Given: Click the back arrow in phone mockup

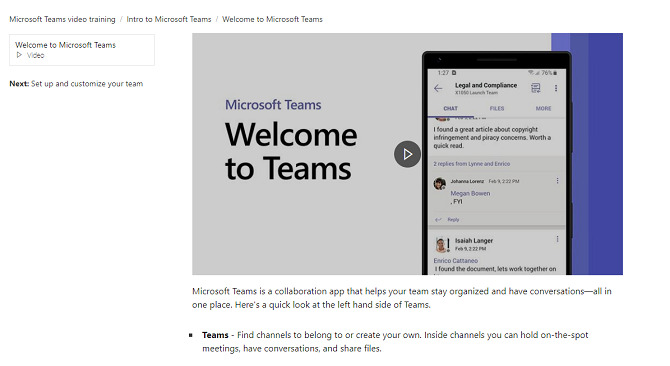Looking at the screenshot, I should click(x=438, y=88).
